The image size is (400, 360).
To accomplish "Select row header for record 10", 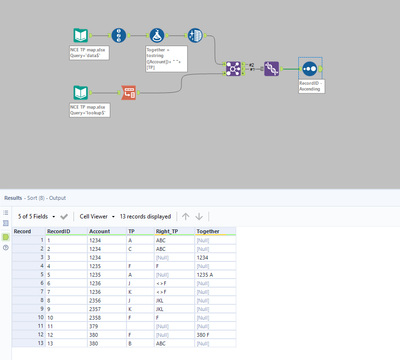I will pos(29,318).
